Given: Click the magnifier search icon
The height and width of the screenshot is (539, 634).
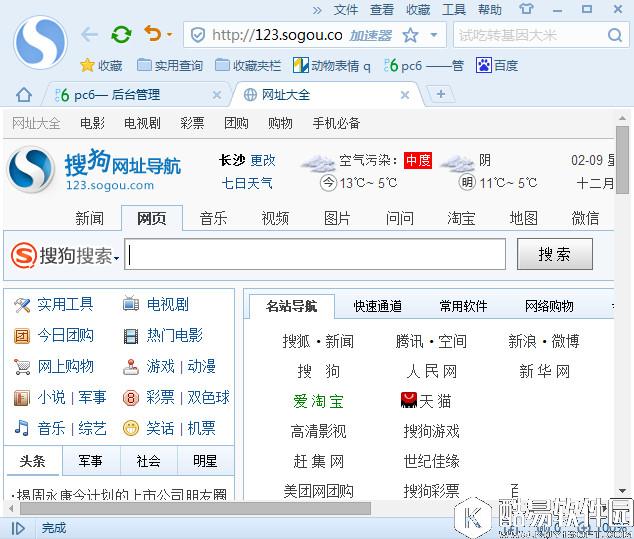Looking at the screenshot, I should click(615, 35).
